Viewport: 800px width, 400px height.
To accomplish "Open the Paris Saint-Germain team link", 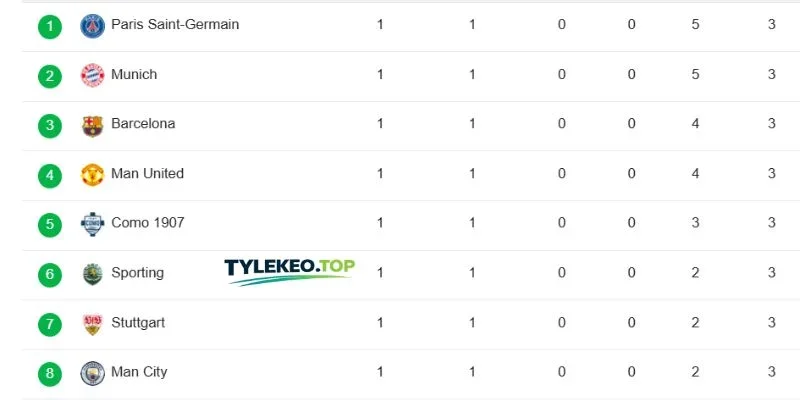I will click(x=175, y=24).
